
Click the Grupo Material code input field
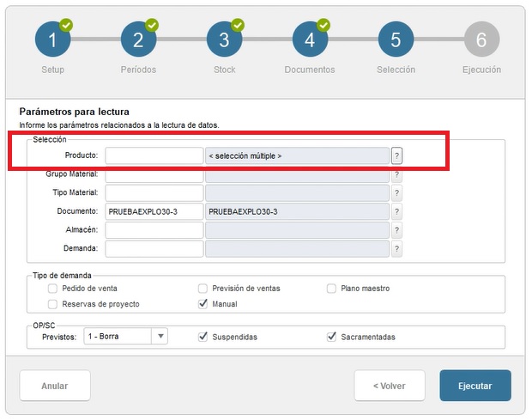pos(154,176)
